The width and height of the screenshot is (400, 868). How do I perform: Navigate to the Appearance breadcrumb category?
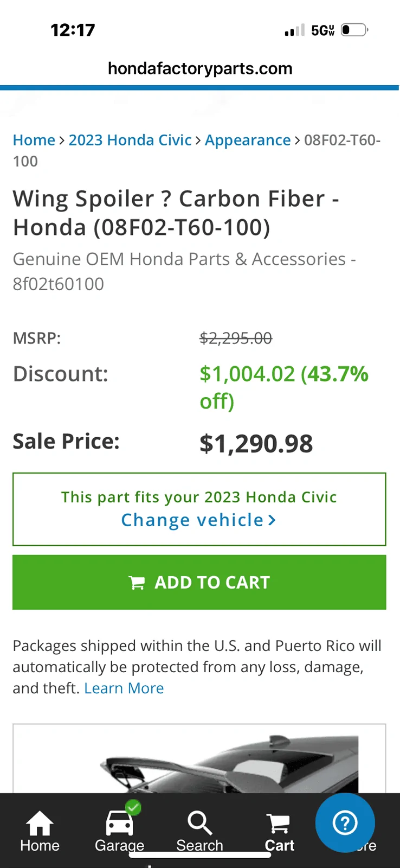[x=248, y=140]
